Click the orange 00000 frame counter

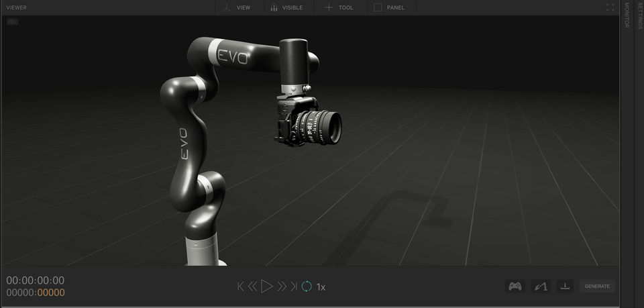tap(51, 293)
